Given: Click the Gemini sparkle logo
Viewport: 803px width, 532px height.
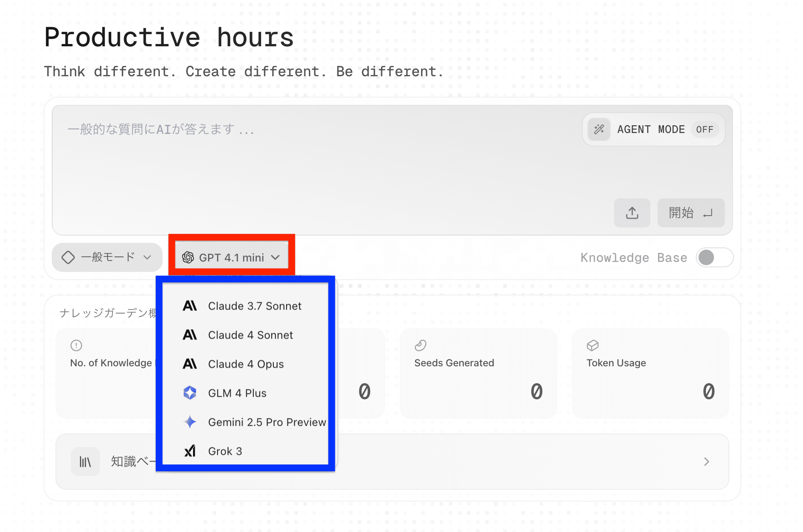Looking at the screenshot, I should coord(190,422).
